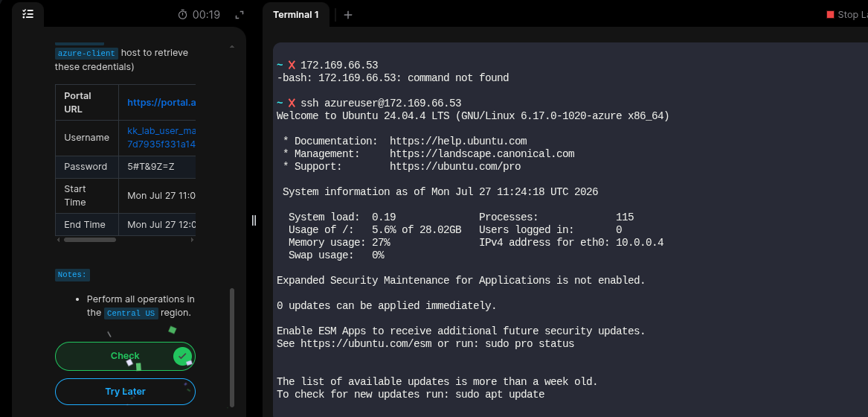Click the 'System load: 0.19' entry
868x417 pixels.
tap(342, 217)
